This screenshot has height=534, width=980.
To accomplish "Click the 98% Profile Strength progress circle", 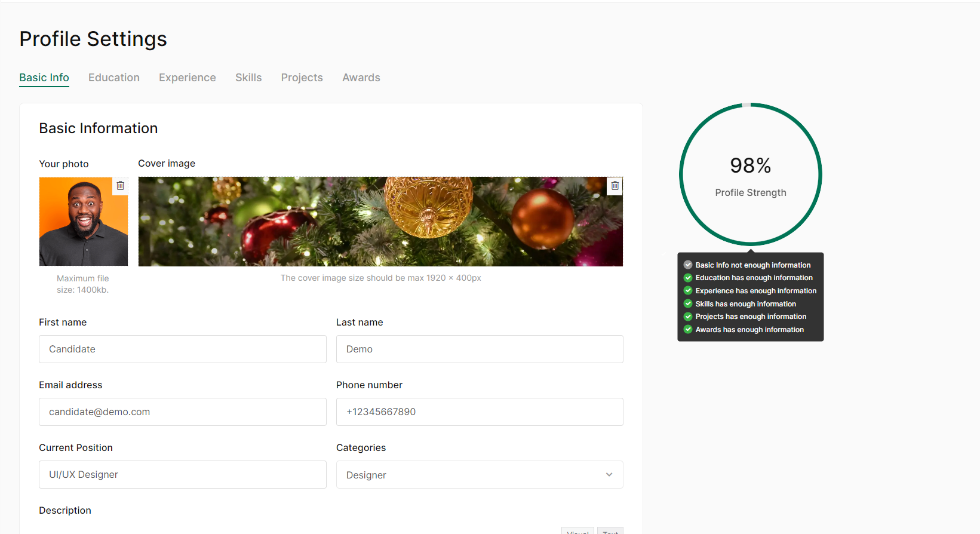I will (x=750, y=174).
